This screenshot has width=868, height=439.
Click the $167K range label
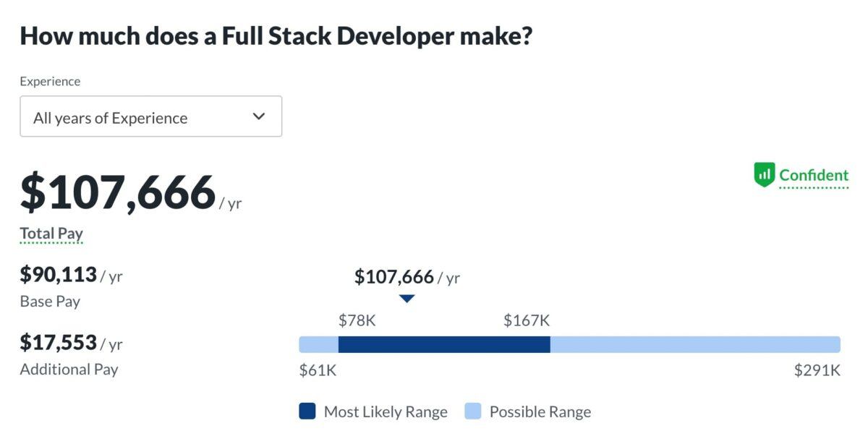527,320
